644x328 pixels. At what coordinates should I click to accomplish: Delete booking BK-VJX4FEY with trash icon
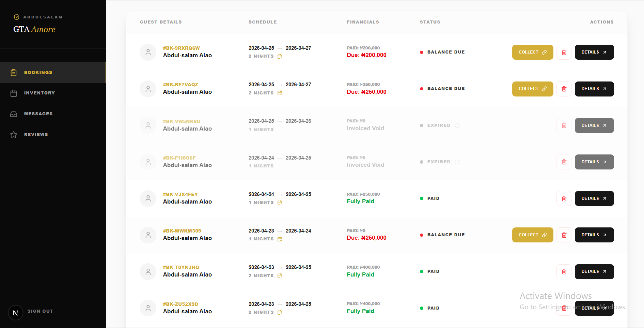tap(564, 198)
